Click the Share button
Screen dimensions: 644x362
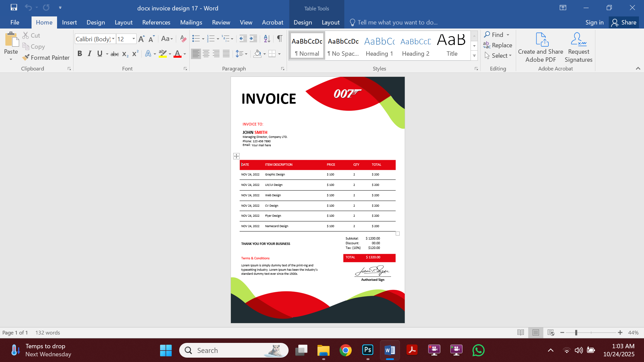pyautogui.click(x=624, y=22)
